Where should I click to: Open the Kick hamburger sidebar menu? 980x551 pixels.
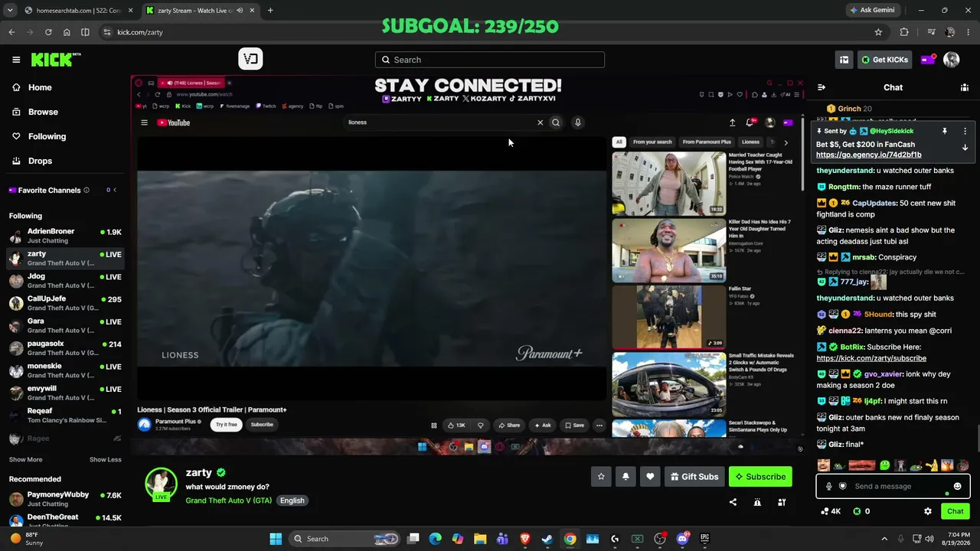pos(16,60)
